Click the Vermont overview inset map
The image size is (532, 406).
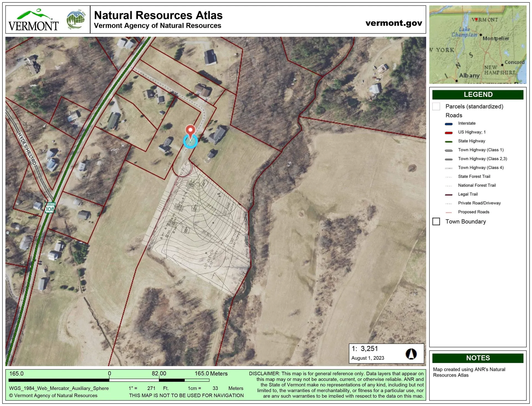(477, 45)
